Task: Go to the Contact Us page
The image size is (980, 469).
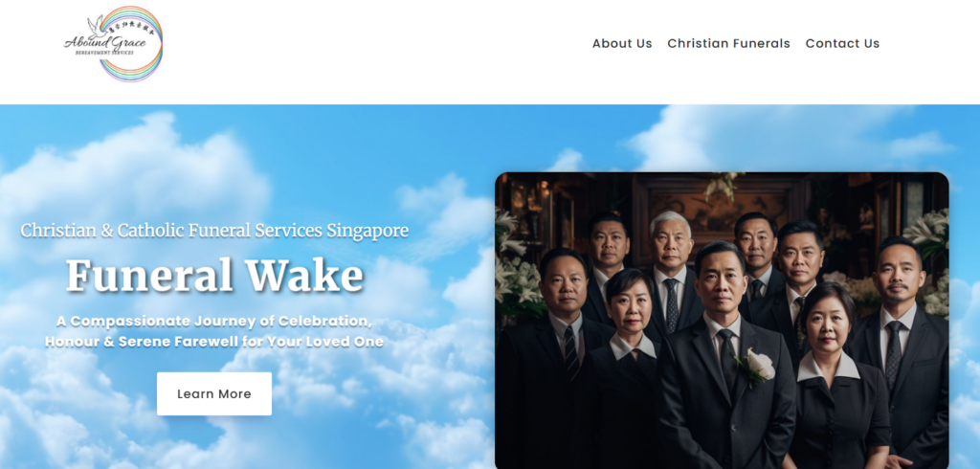Action: 842,43
